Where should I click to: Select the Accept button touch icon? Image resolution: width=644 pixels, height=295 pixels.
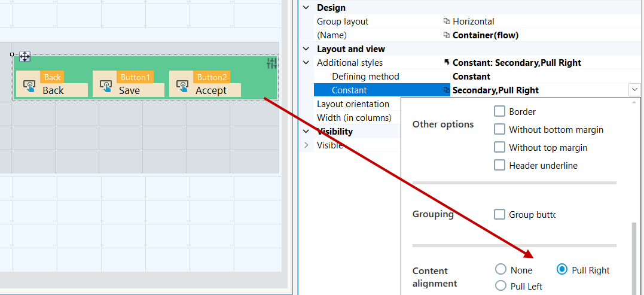182,86
